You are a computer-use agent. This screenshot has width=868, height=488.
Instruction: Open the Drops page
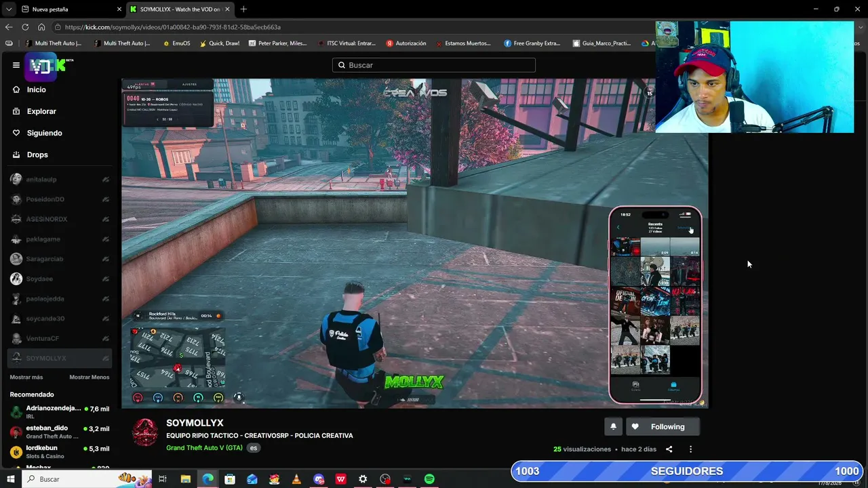(37, 155)
